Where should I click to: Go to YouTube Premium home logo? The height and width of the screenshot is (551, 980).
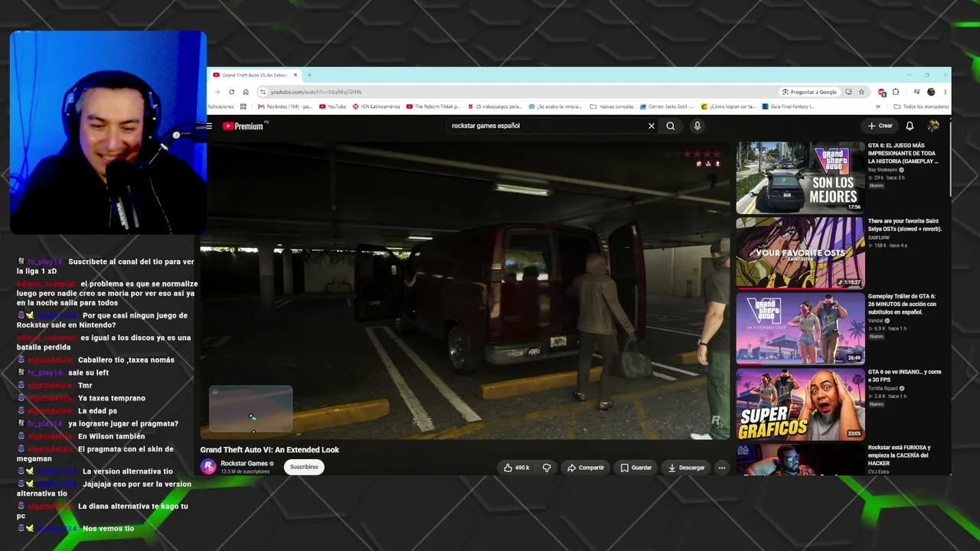(243, 126)
